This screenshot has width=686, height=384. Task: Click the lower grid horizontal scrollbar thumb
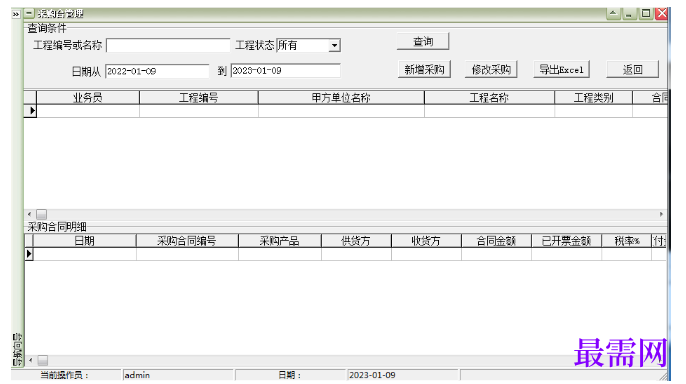pyautogui.click(x=42, y=360)
